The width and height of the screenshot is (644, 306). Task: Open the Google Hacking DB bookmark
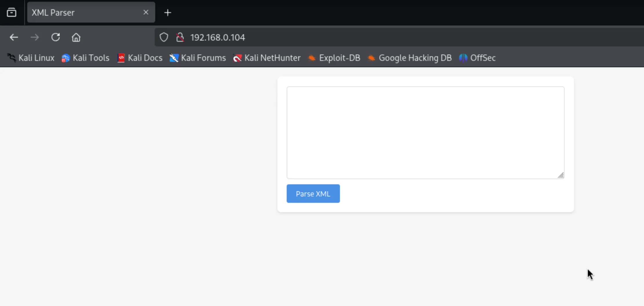tap(410, 58)
